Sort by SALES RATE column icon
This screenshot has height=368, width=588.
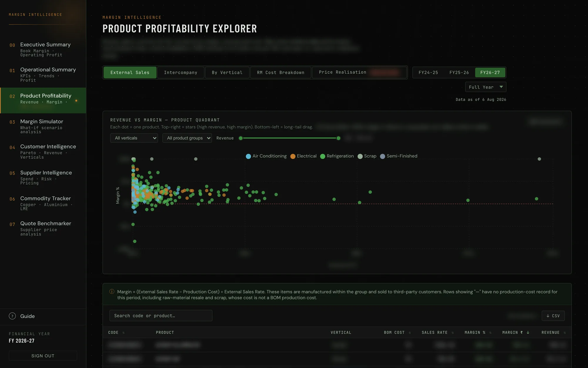(452, 333)
